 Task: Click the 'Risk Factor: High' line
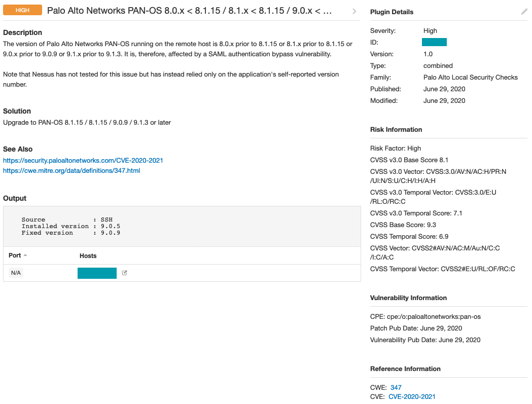[x=396, y=148]
